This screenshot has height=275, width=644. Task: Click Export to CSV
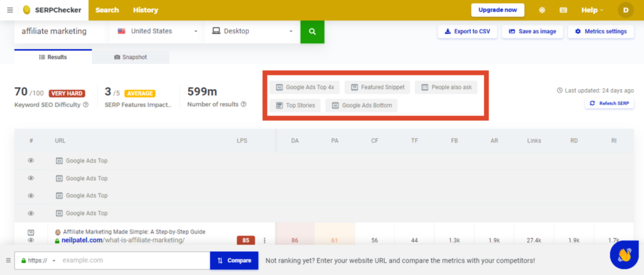click(467, 31)
